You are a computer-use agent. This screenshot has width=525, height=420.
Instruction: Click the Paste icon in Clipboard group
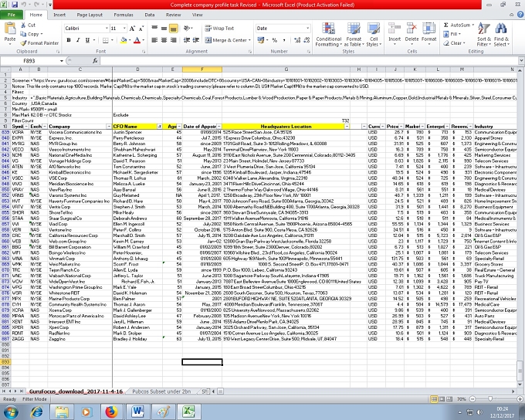(10, 29)
